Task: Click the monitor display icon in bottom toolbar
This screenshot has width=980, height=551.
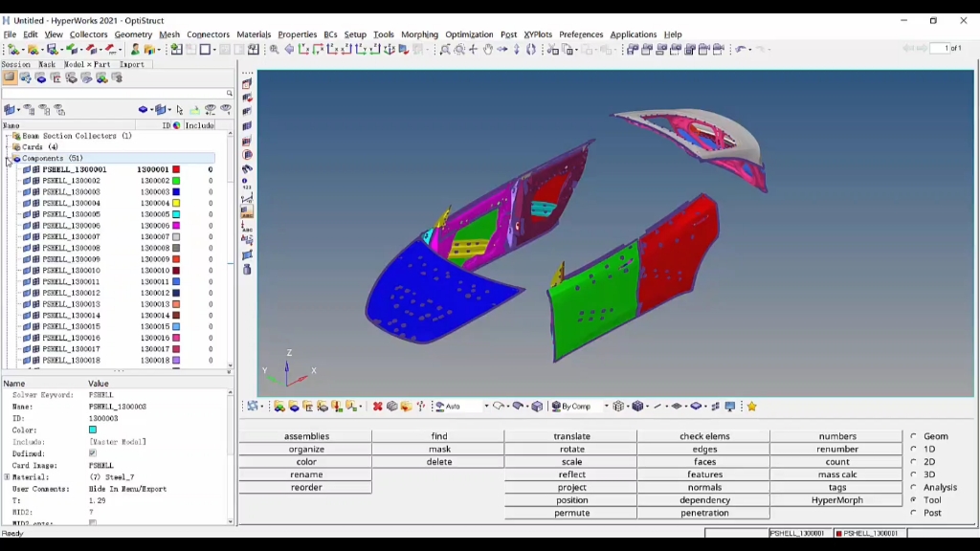Action: (x=730, y=407)
